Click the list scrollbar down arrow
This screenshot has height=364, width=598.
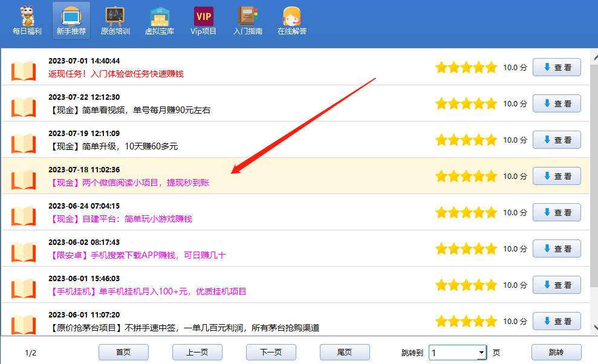click(595, 327)
